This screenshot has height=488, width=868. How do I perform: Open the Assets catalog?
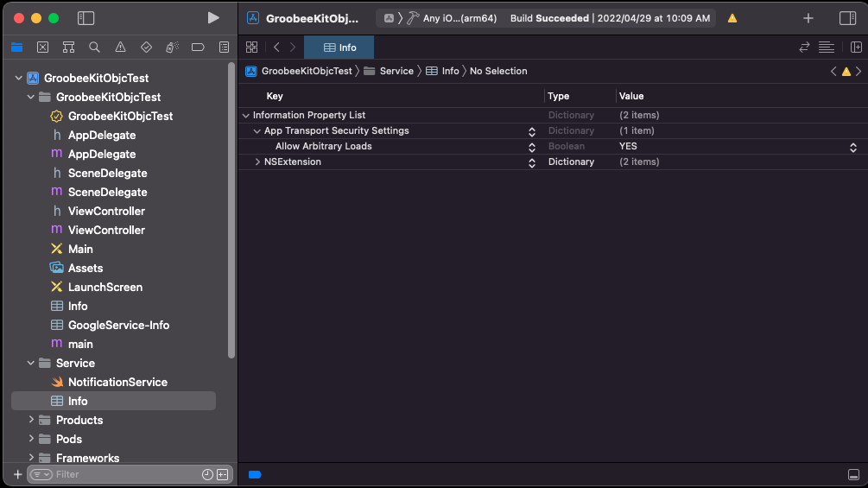(86, 268)
